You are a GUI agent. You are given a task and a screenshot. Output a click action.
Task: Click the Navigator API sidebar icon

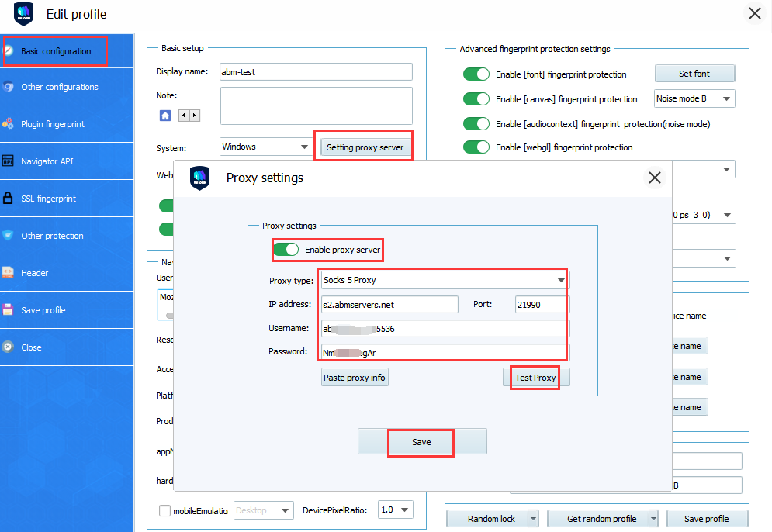point(8,161)
